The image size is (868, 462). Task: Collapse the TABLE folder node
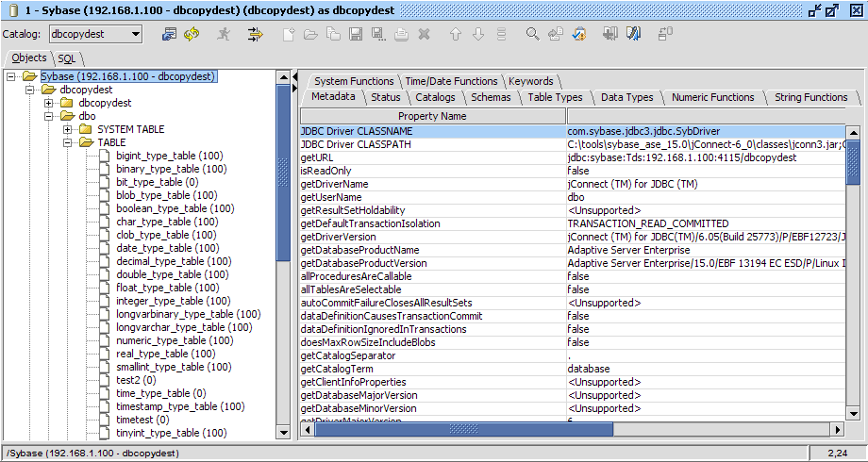coord(68,142)
